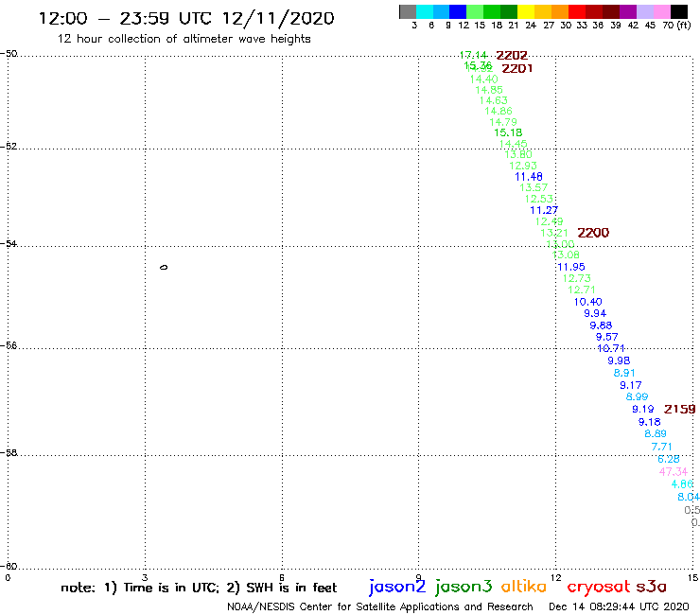Viewport: 700px width, 615px height.
Task: Click the pink swatch in the color legend
Action: (662, 11)
